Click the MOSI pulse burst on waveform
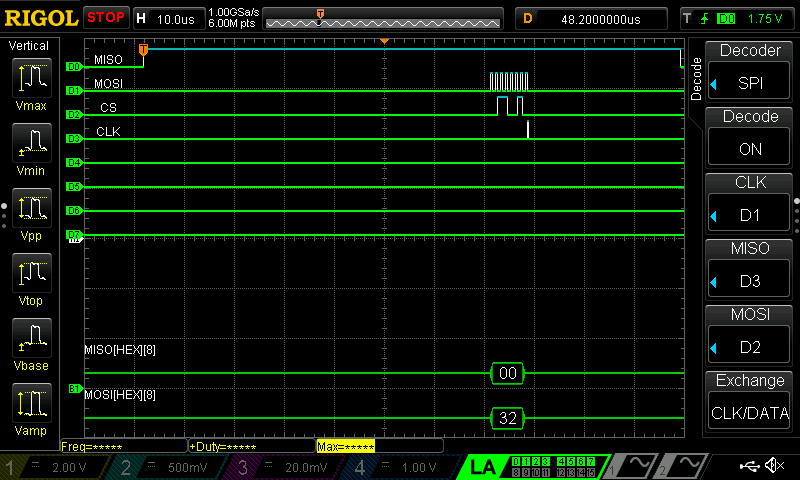This screenshot has height=480, width=800. 509,82
